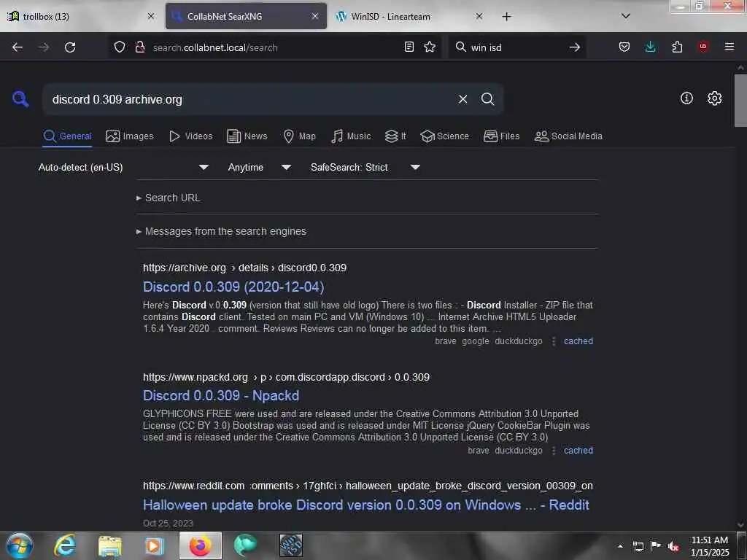Show hidden tray icons arrow

point(620,546)
